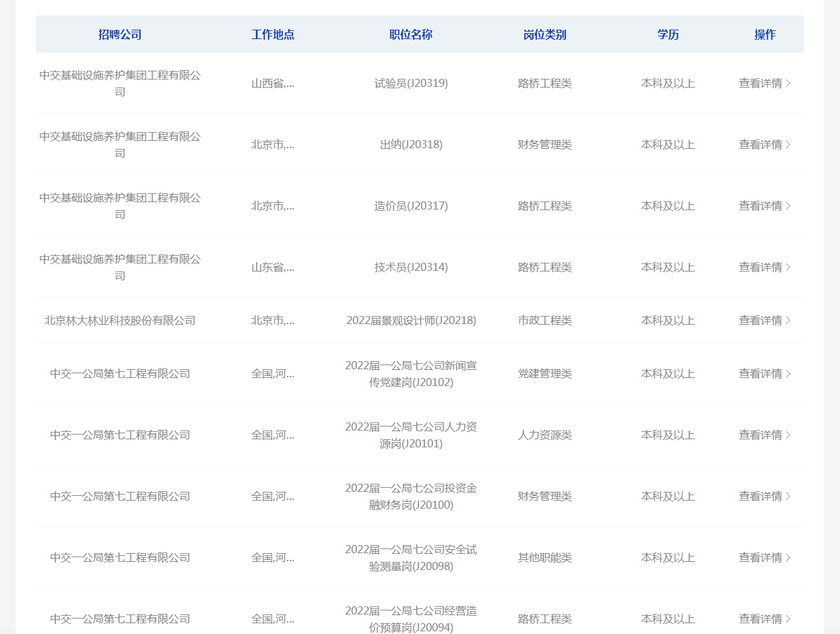Click location 全国,河... in J20102 row

(x=273, y=374)
